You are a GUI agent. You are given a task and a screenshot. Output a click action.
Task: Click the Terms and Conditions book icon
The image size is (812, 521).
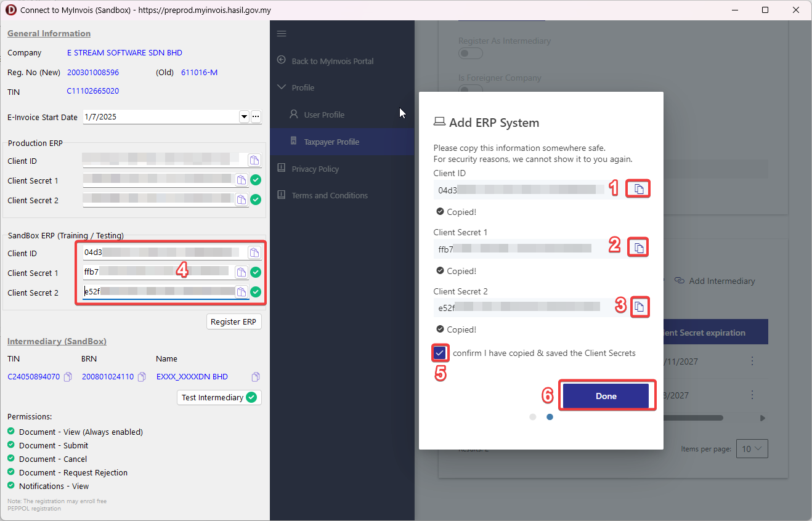pos(282,195)
